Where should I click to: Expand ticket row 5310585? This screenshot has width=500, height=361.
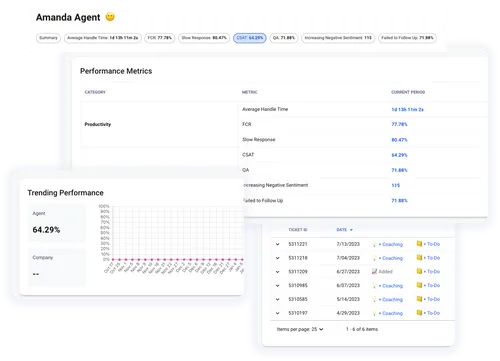click(x=277, y=299)
